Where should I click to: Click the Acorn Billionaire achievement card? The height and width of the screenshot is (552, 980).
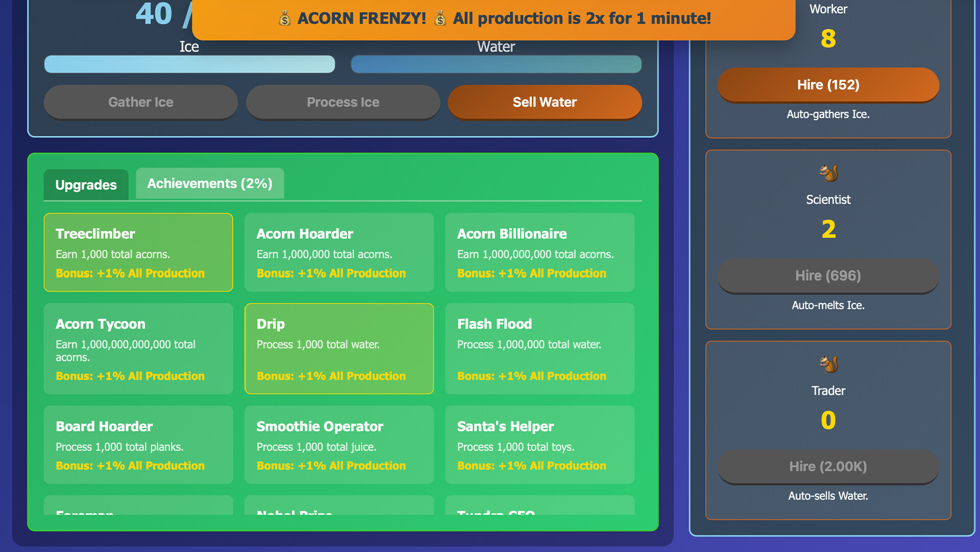pos(540,252)
